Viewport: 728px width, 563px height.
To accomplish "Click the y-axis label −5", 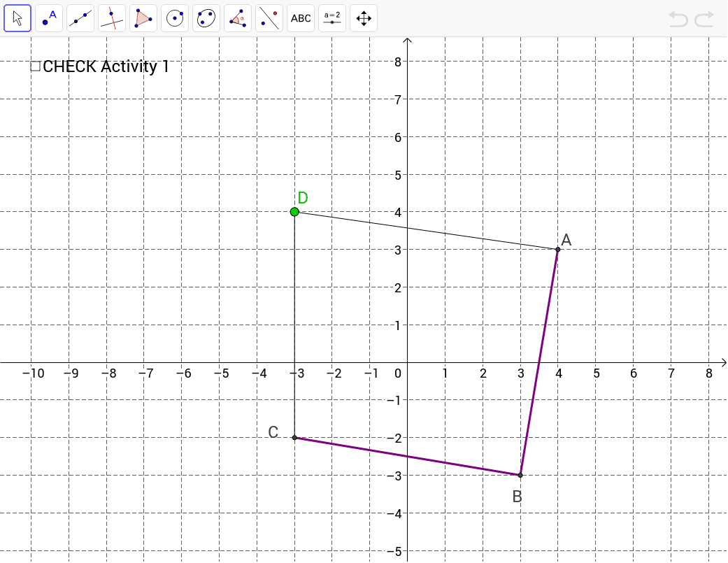I will [x=394, y=551].
